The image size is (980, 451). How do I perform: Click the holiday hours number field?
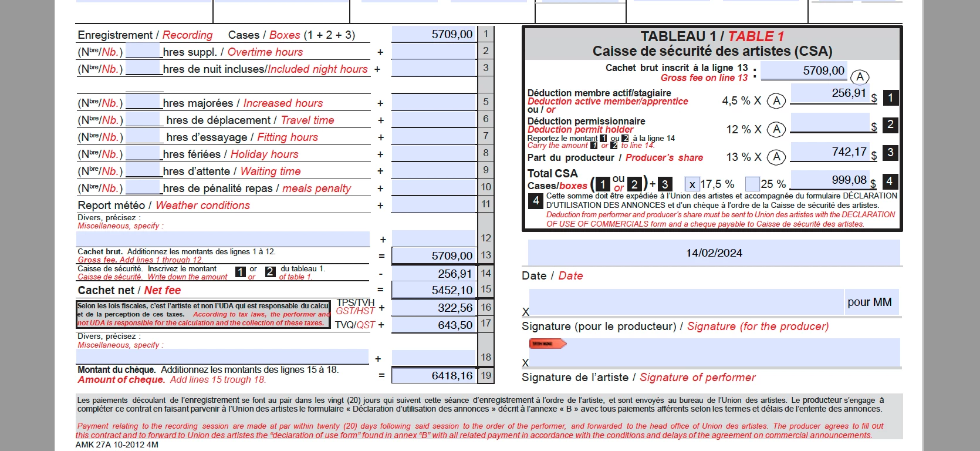point(143,153)
